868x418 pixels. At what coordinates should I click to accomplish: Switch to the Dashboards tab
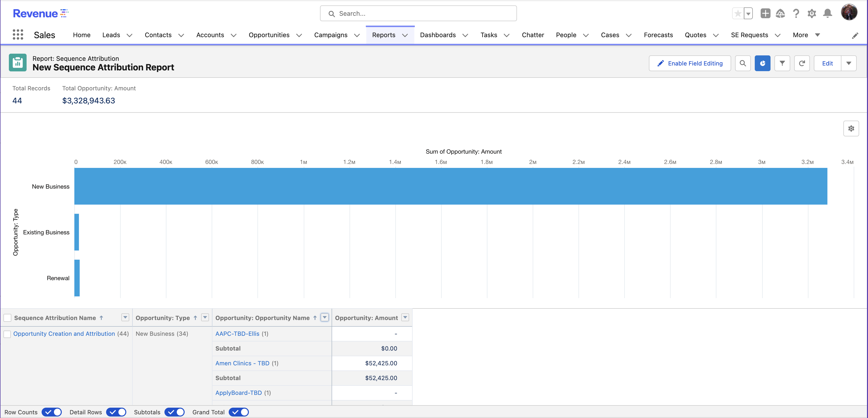click(x=437, y=35)
